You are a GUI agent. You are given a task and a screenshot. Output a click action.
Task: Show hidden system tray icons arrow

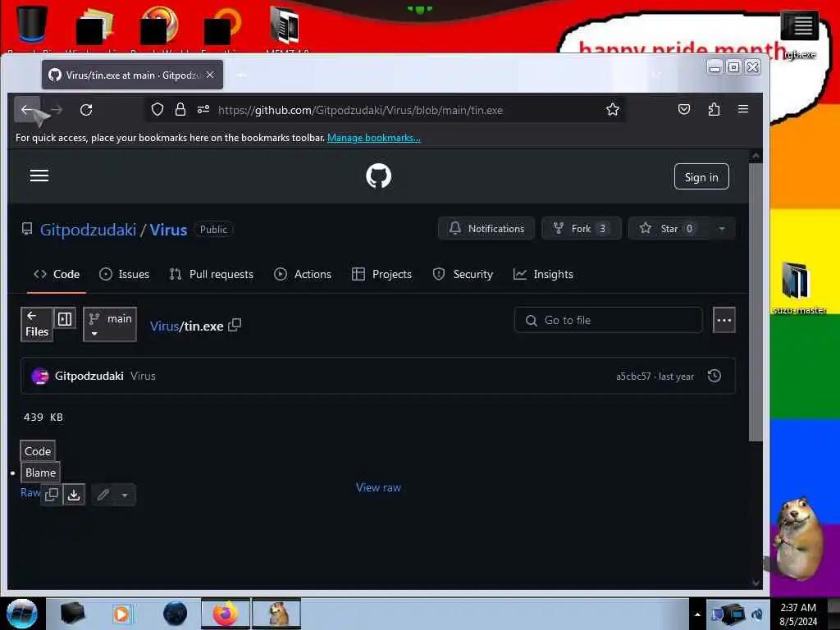coord(697,614)
